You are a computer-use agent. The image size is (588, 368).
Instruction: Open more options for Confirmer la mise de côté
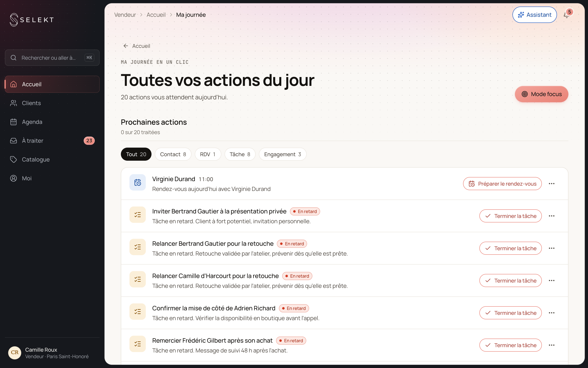point(551,313)
